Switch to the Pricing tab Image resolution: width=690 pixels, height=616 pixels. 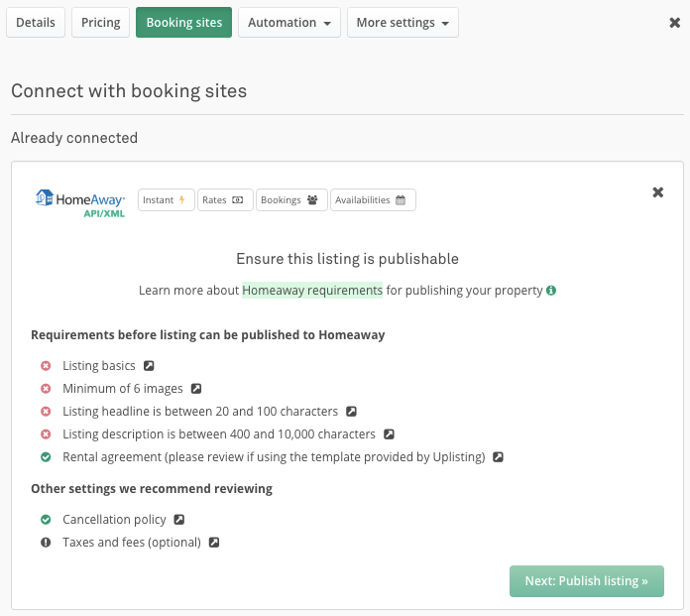point(100,23)
